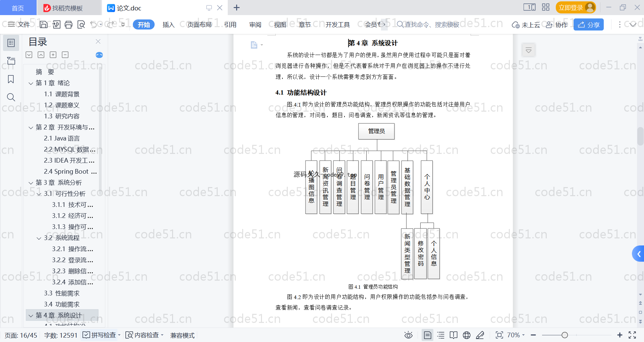Click the fit page zoom icon
Viewport: 644px width, 342px height.
499,335
